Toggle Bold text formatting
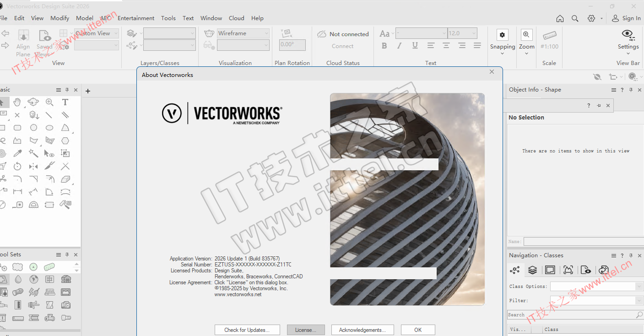Image resolution: width=644 pixels, height=336 pixels. pyautogui.click(x=384, y=45)
